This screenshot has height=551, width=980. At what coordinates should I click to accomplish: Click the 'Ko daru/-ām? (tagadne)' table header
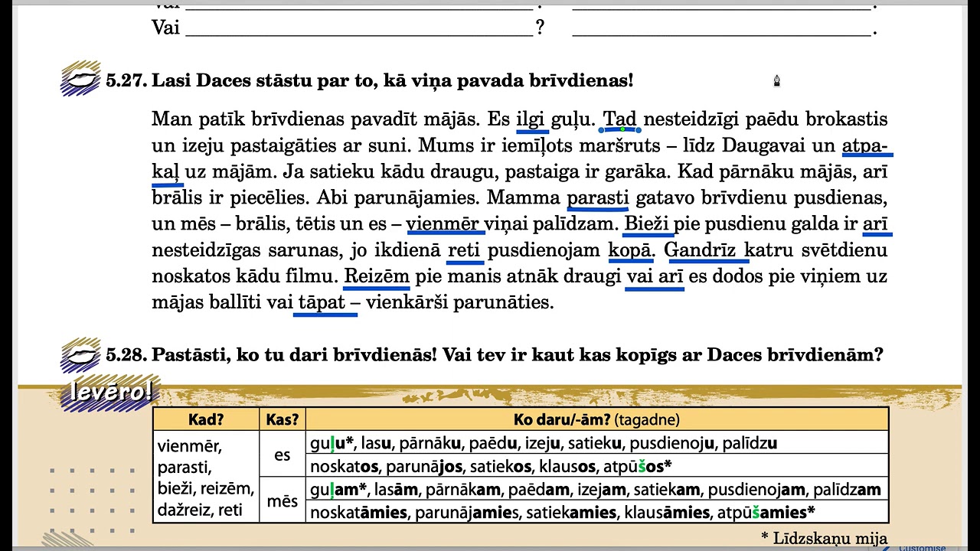click(x=596, y=419)
